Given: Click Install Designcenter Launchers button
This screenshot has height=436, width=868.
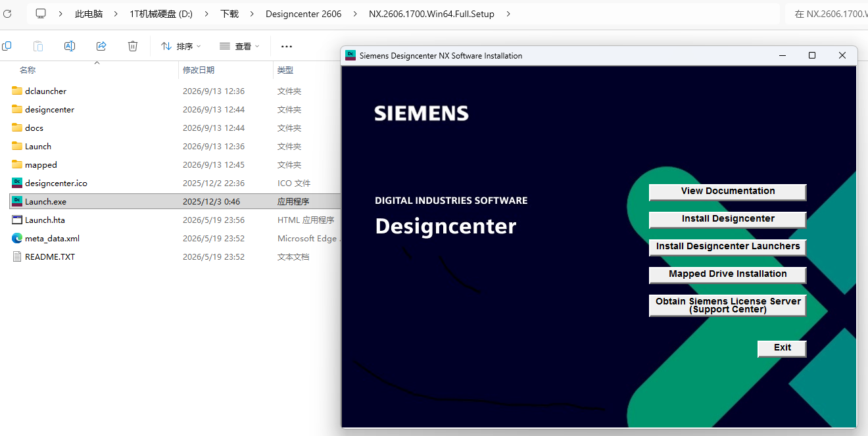Looking at the screenshot, I should (728, 247).
